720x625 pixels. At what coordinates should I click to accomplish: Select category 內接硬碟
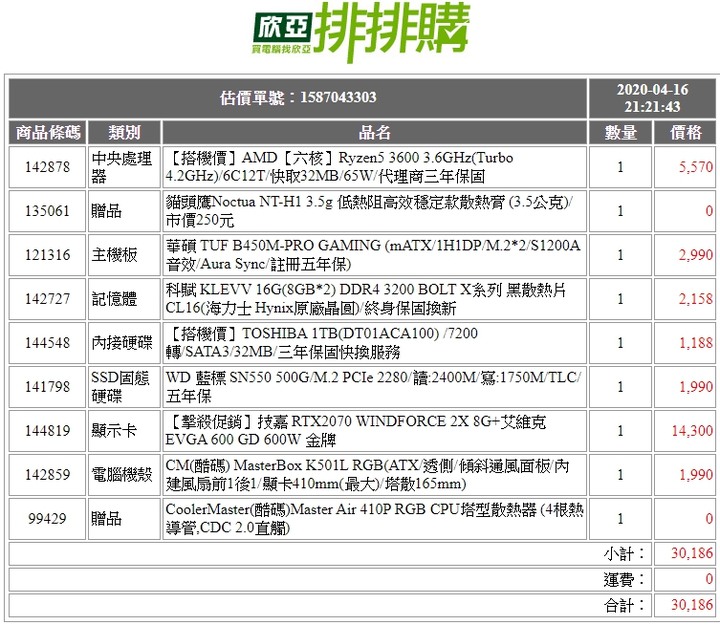[x=122, y=343]
